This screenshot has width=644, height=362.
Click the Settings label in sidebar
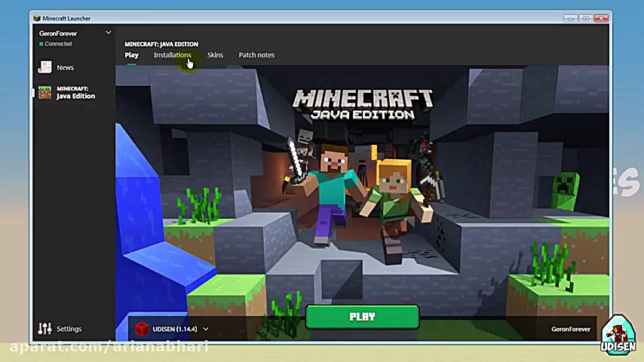pos(69,329)
